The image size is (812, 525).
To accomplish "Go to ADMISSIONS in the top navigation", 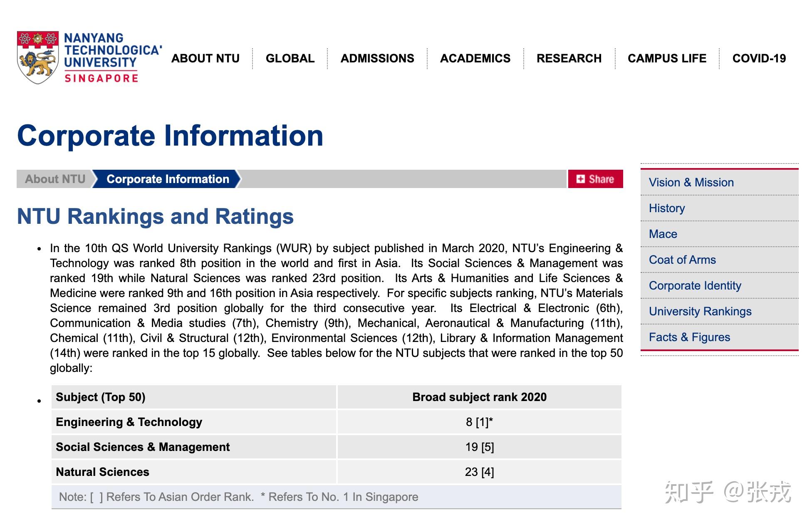I will (377, 58).
